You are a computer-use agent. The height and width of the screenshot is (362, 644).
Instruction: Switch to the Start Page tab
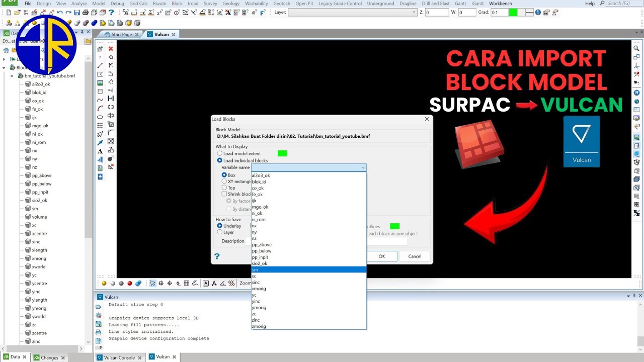click(x=122, y=35)
